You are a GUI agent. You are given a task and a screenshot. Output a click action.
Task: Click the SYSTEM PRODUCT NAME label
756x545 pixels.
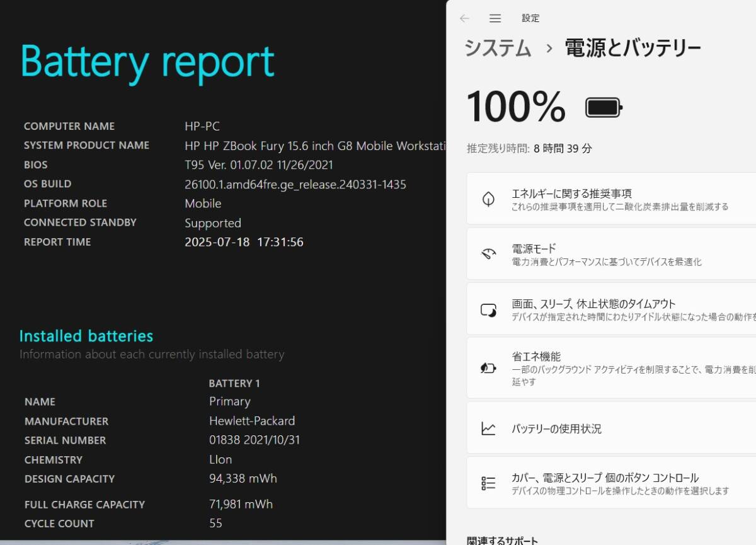click(x=86, y=146)
